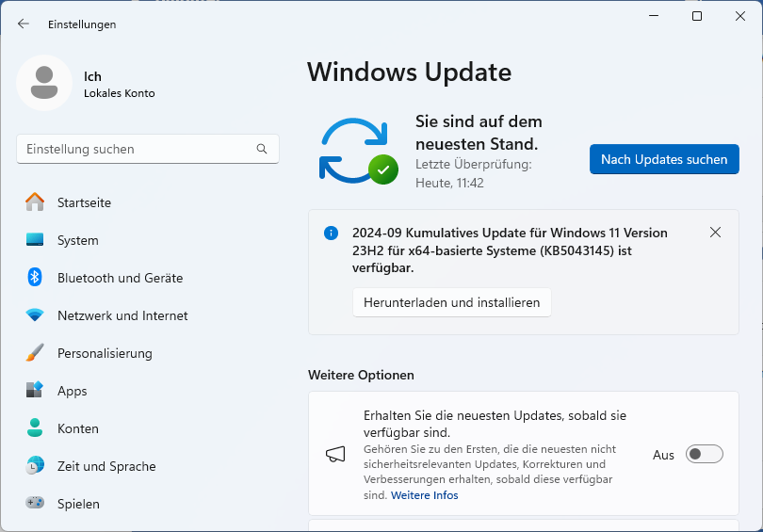Image resolution: width=763 pixels, height=532 pixels.
Task: Click the Apps icon in the sidebar
Action: coord(35,390)
